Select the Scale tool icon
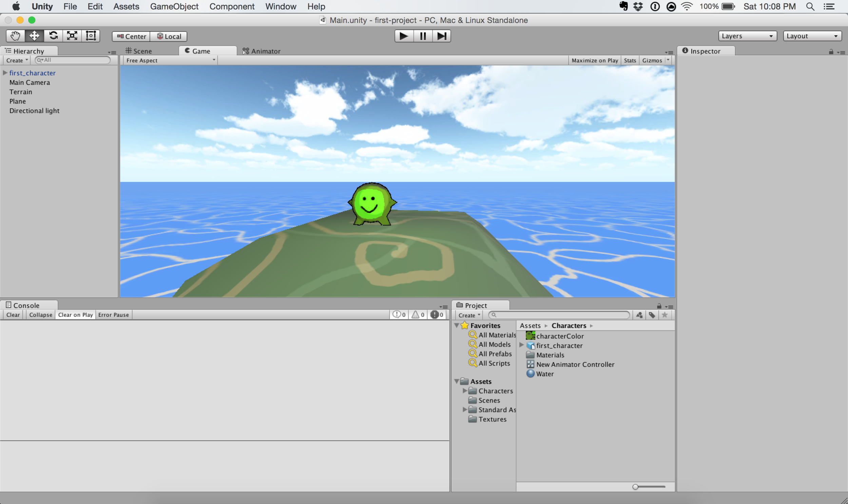848x504 pixels. click(72, 36)
